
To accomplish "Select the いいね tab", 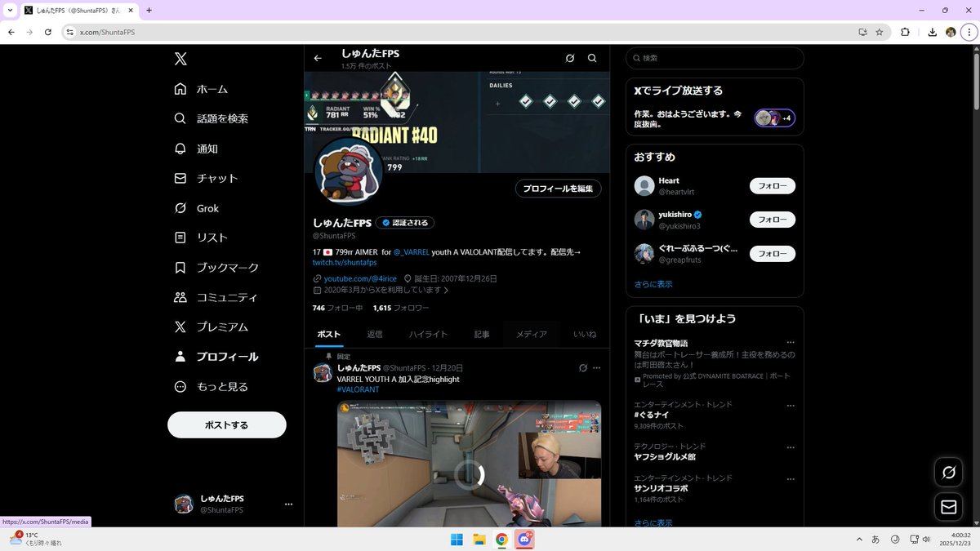I will click(584, 334).
